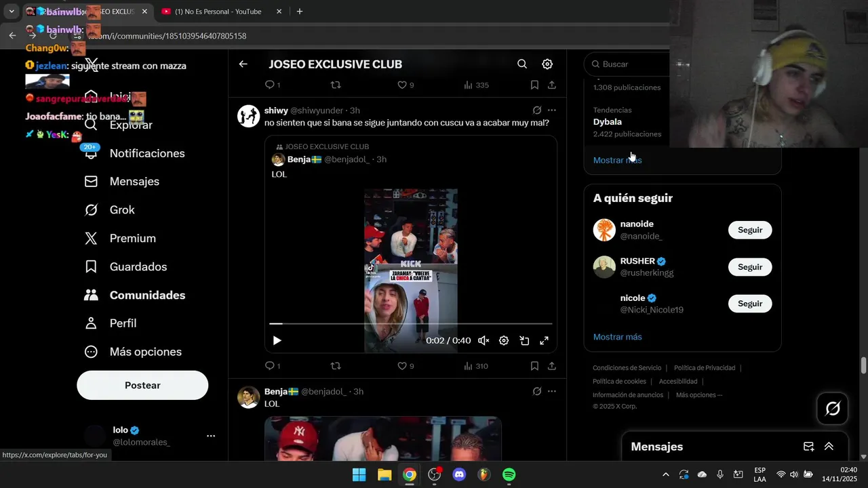The image size is (868, 488).
Task: Compose new message in Mensajes drawer
Action: 808,447
